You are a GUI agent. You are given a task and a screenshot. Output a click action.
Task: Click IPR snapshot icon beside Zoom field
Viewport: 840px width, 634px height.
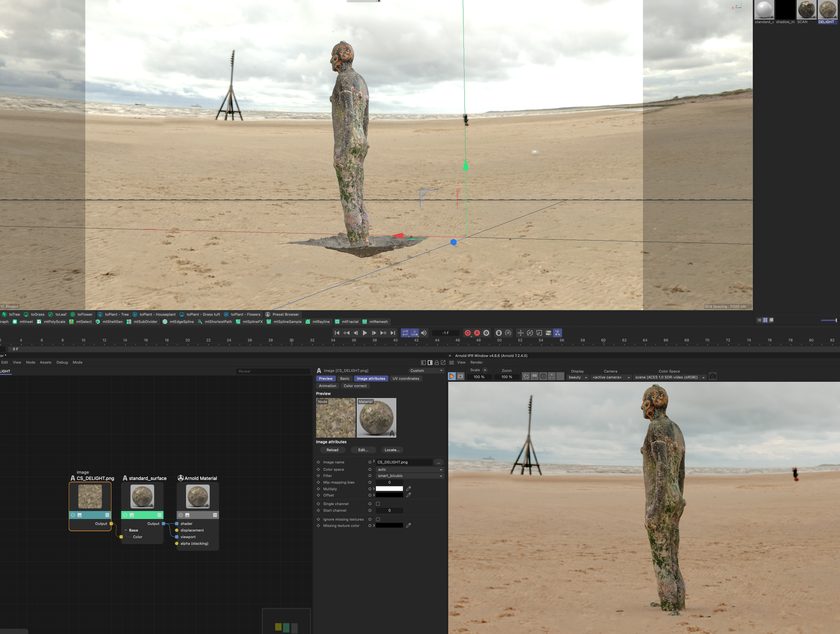click(526, 377)
